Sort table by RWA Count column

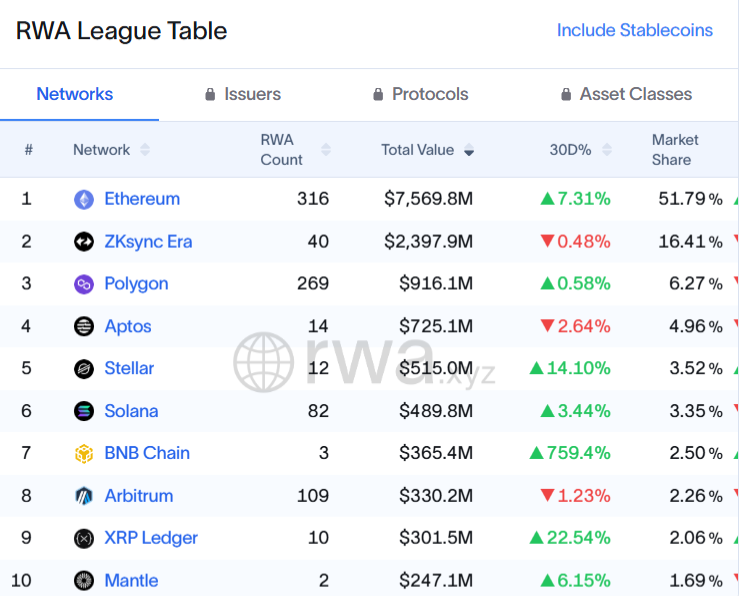point(294,150)
